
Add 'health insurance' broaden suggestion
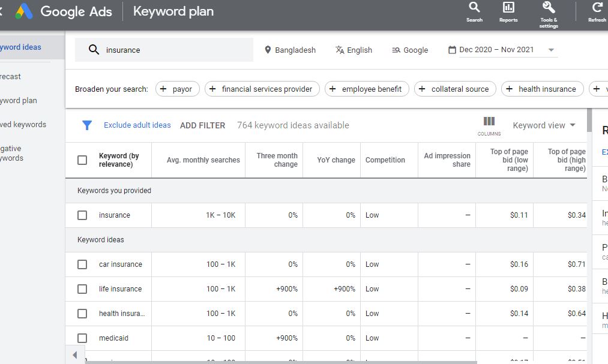[543, 89]
